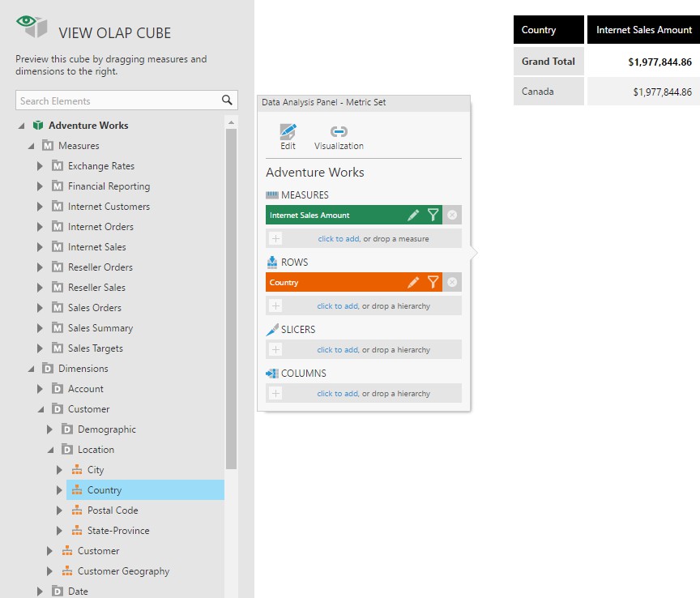Click pencil edit icon on Country row
Viewport: 700px width, 598px height.
(x=413, y=283)
